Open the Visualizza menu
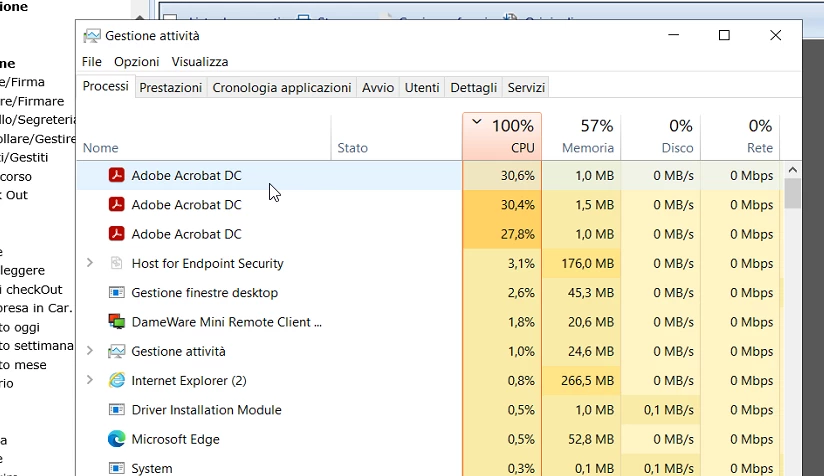824x476 pixels. point(200,61)
